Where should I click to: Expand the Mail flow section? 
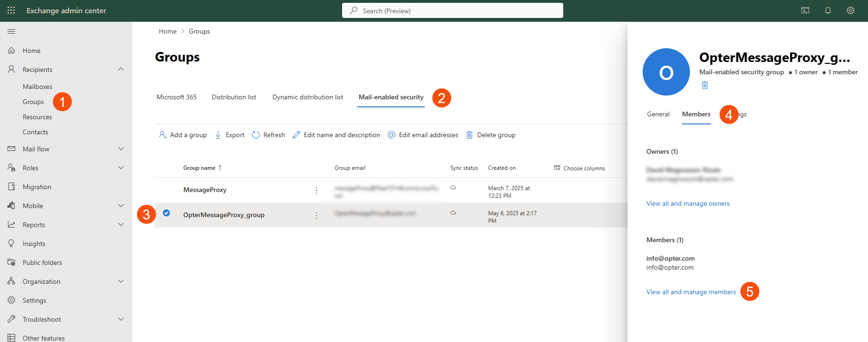(x=121, y=149)
